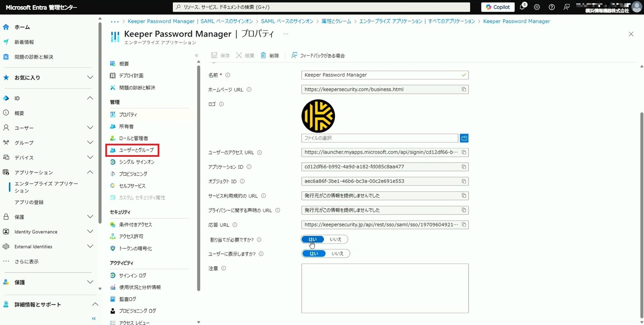Open the settings gear icon

click(x=537, y=7)
